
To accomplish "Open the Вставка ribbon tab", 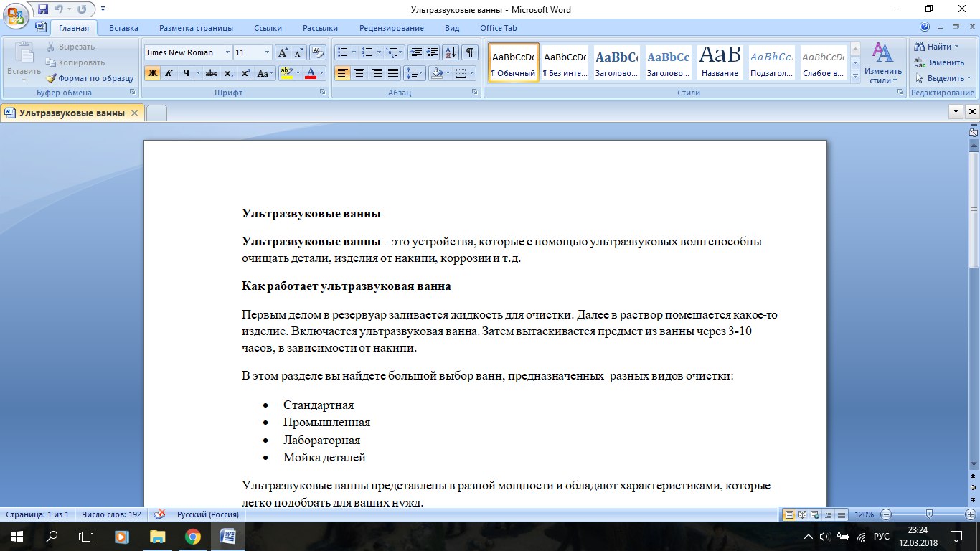I will tap(123, 28).
